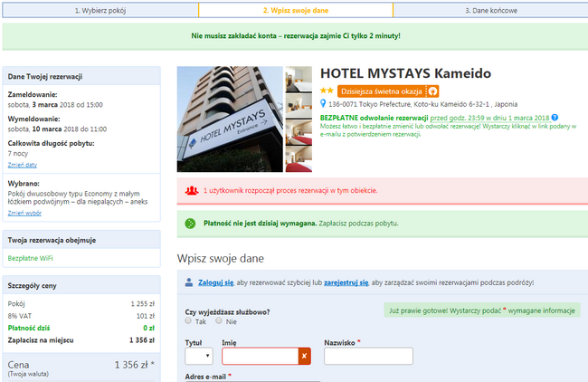This screenshot has height=382, width=588.
Task: Click the zarejestruj się link
Action: (x=346, y=282)
